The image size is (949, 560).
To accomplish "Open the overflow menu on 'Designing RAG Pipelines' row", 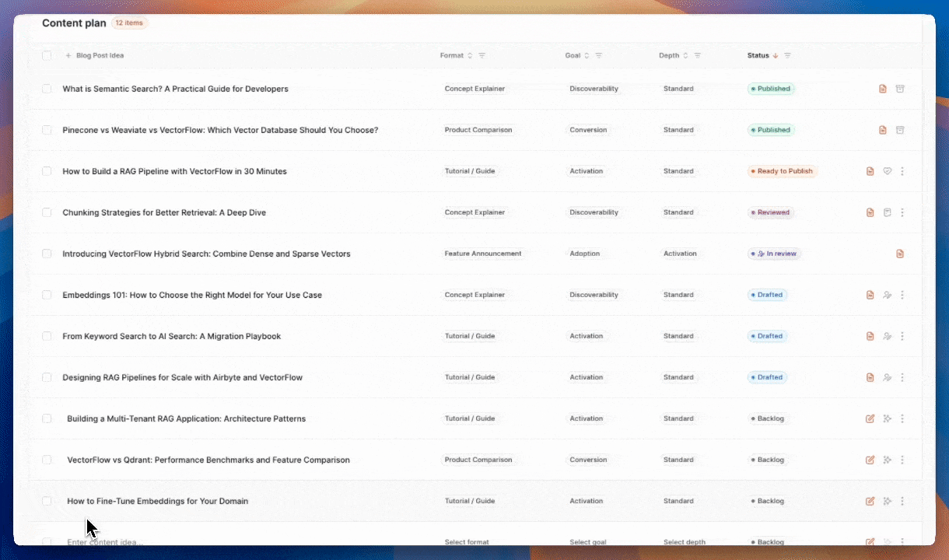I will point(902,377).
